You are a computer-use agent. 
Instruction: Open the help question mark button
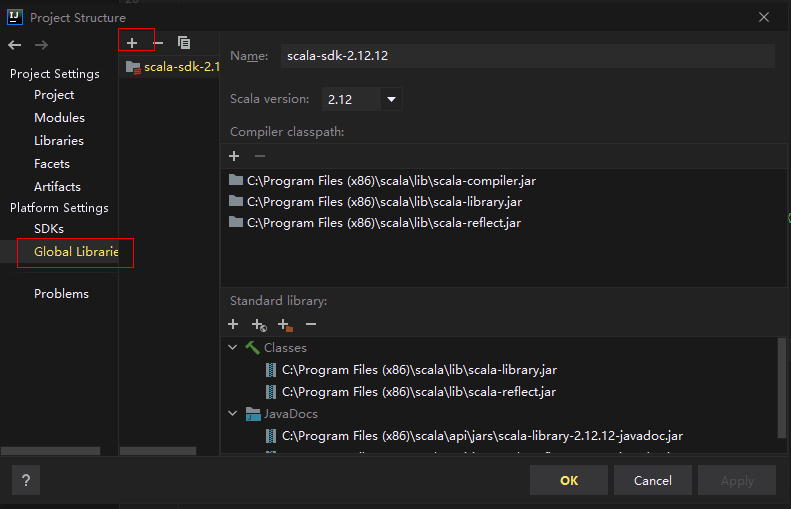(26, 480)
